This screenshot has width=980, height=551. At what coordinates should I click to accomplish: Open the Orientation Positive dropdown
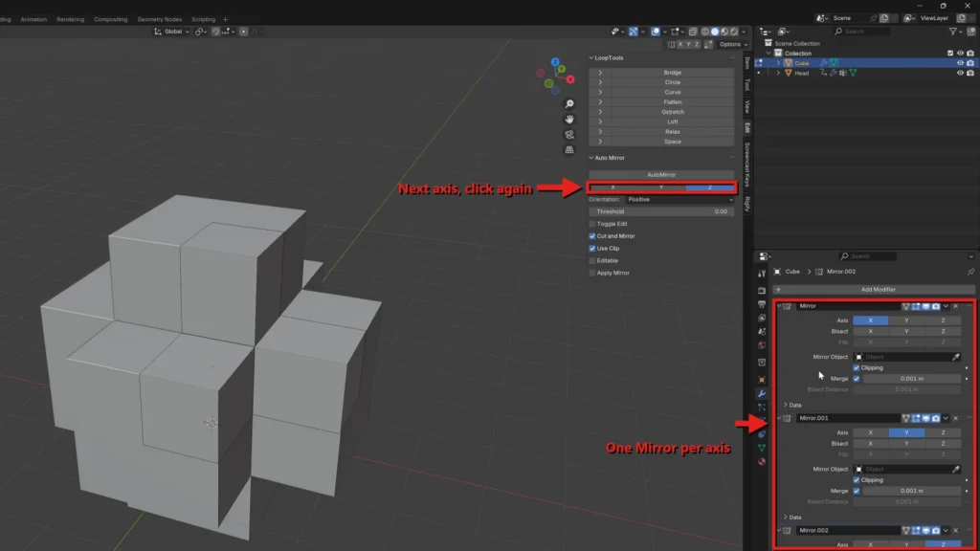pyautogui.click(x=680, y=199)
